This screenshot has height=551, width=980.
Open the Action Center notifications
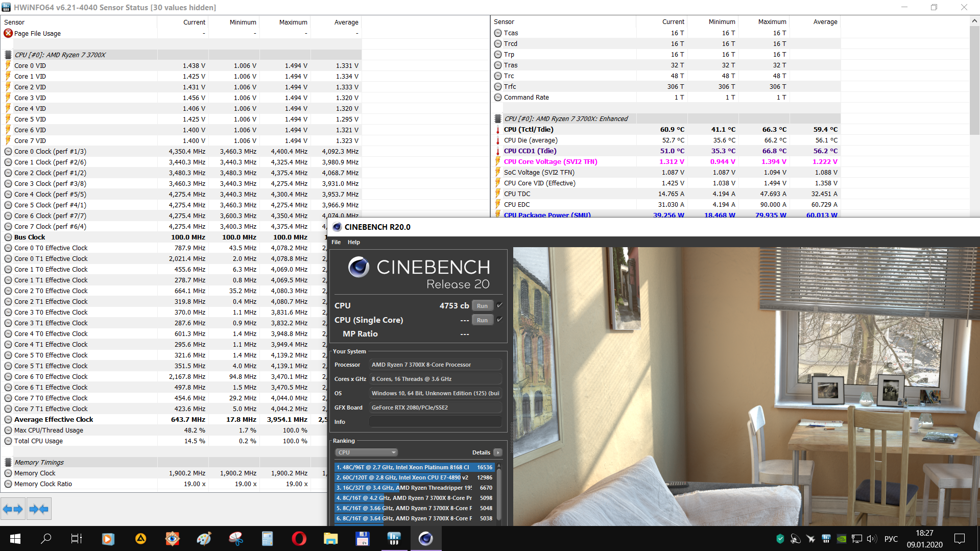click(960, 539)
